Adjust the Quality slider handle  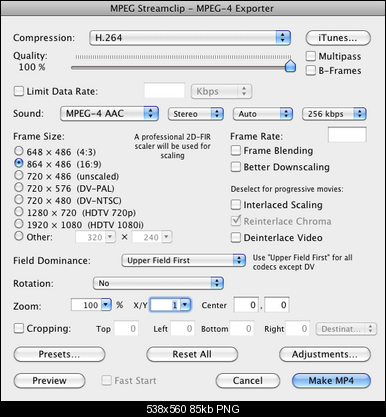click(290, 66)
